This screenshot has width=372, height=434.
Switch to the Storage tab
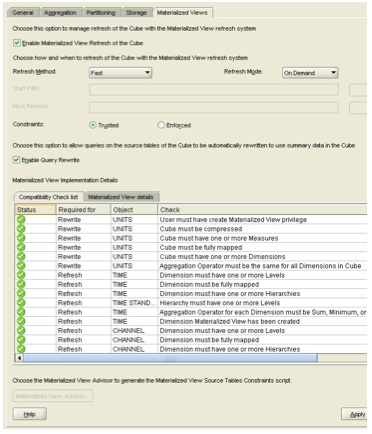pyautogui.click(x=136, y=13)
